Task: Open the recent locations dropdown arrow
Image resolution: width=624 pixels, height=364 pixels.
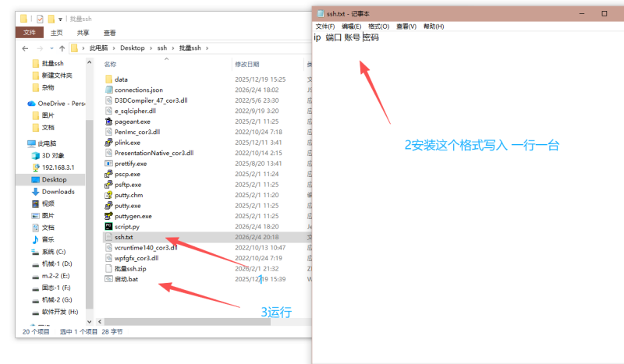Action: click(x=51, y=48)
